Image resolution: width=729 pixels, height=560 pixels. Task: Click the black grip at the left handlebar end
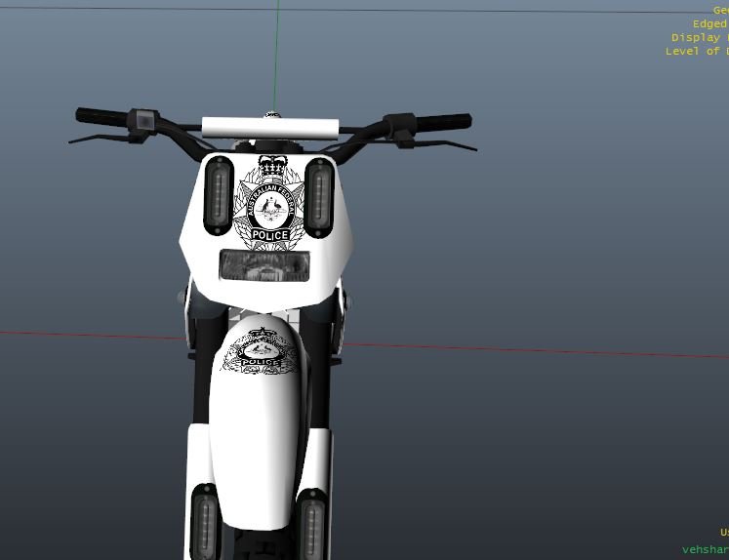[101, 116]
